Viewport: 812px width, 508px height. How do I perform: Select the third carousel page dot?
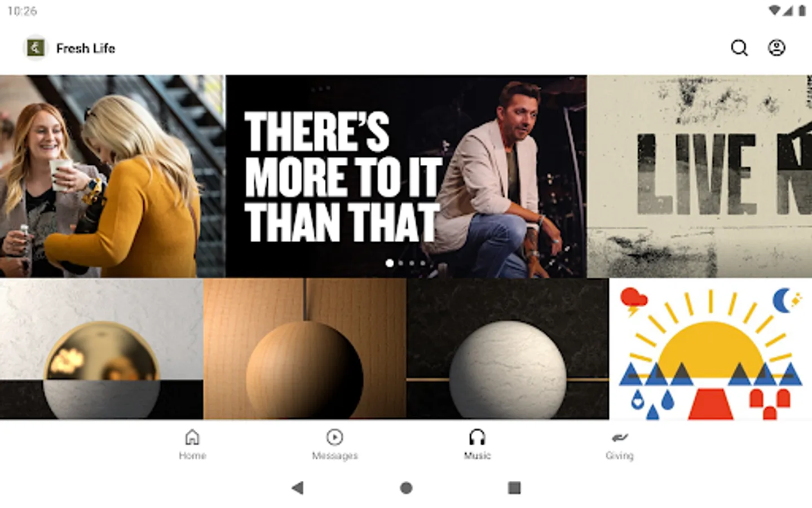(412, 263)
